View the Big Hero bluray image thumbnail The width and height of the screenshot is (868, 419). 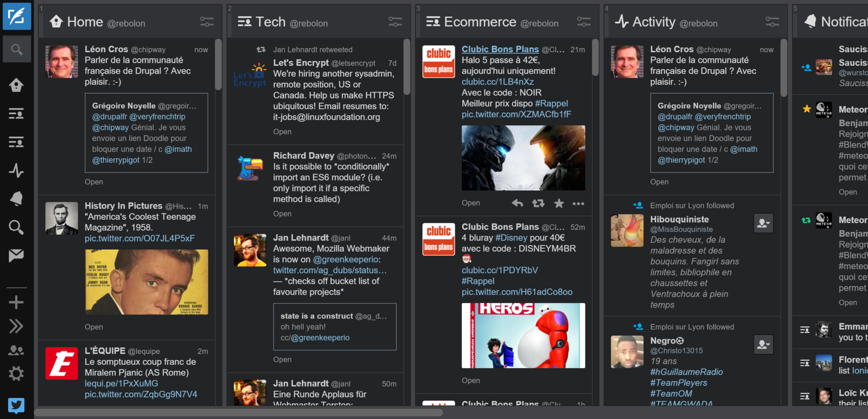524,336
